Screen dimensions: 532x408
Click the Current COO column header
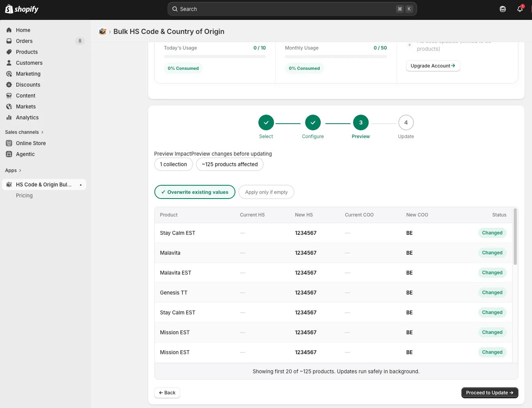pos(359,215)
